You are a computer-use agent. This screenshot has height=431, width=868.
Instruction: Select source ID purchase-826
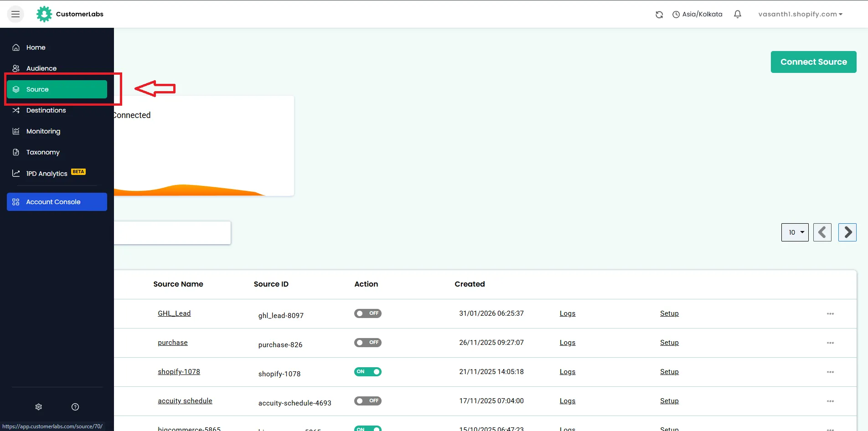(280, 345)
